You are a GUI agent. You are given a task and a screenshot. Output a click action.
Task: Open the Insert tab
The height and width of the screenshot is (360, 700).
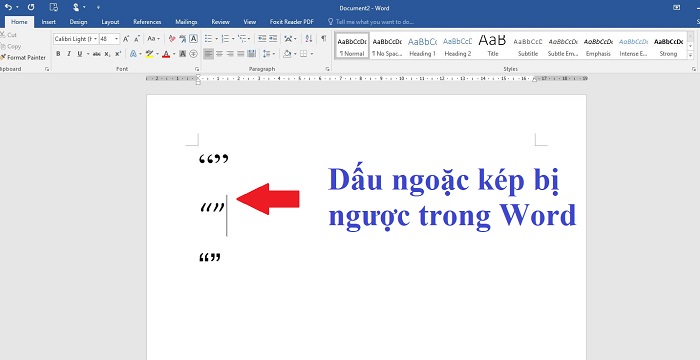[49, 21]
